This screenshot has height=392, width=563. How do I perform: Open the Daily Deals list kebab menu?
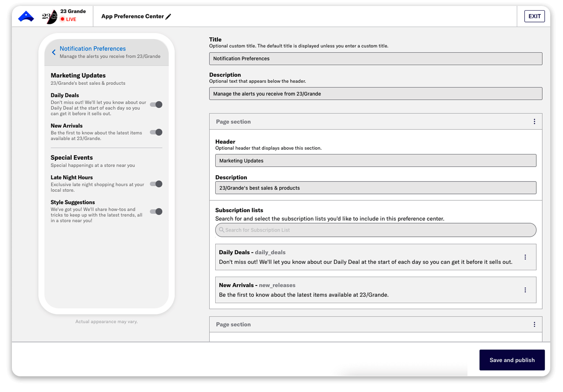(525, 257)
